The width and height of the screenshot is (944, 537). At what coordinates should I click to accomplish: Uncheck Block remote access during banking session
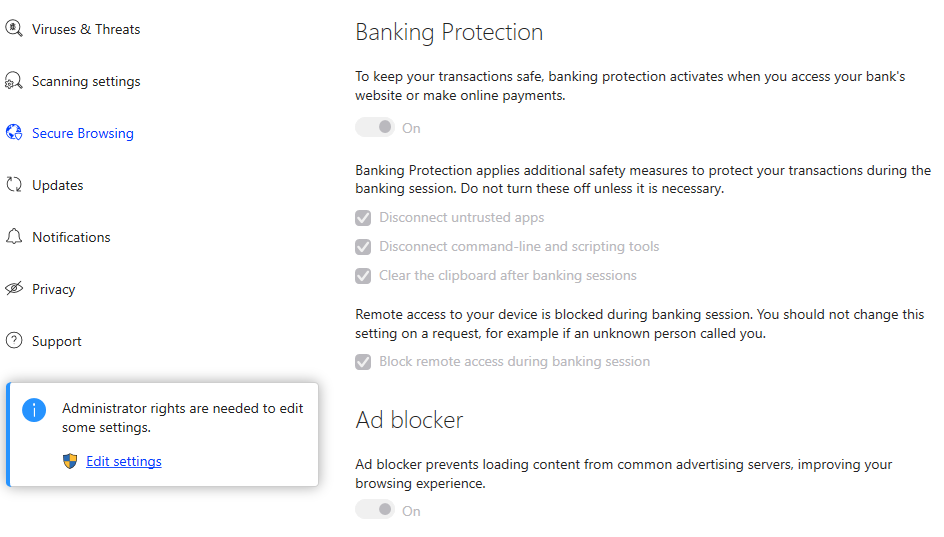(x=363, y=362)
